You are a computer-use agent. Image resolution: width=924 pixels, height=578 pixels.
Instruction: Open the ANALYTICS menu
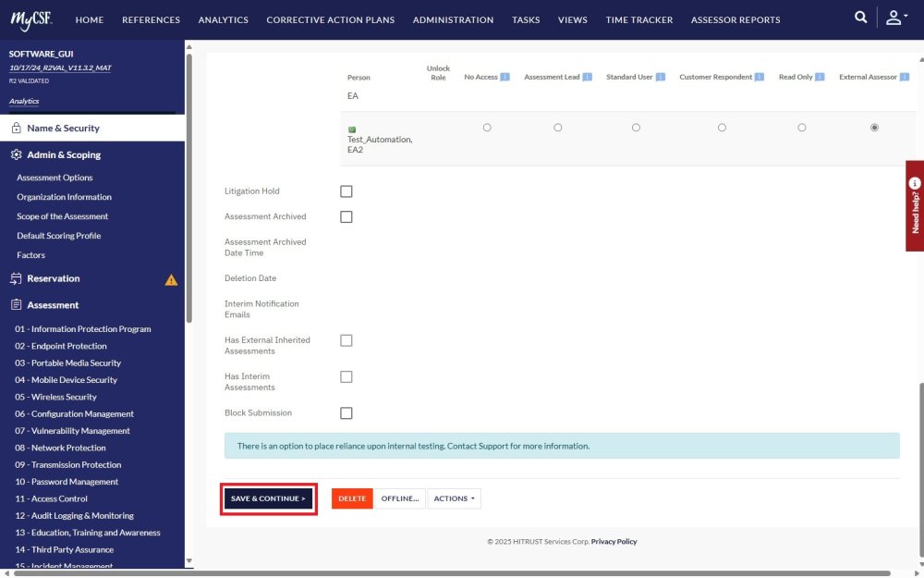coord(224,19)
